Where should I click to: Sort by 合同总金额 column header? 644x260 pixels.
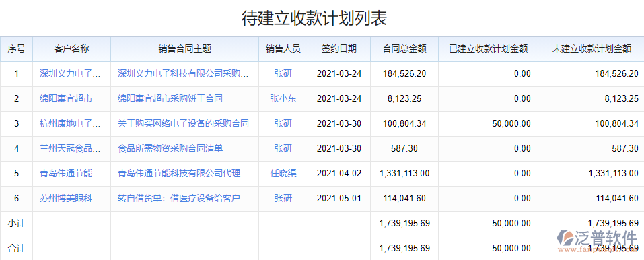404,49
